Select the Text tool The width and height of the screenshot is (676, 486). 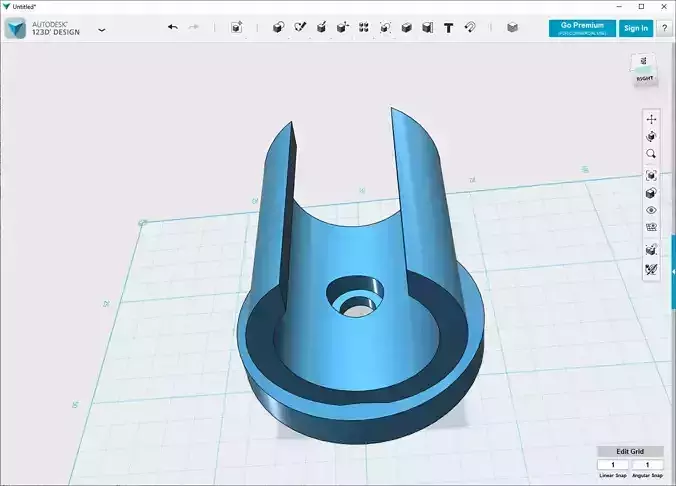pyautogui.click(x=448, y=28)
